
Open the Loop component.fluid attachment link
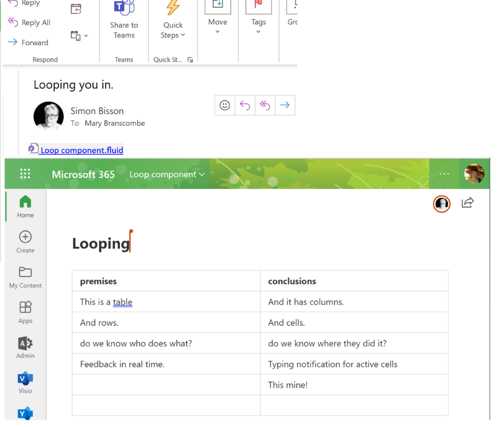[x=81, y=150]
